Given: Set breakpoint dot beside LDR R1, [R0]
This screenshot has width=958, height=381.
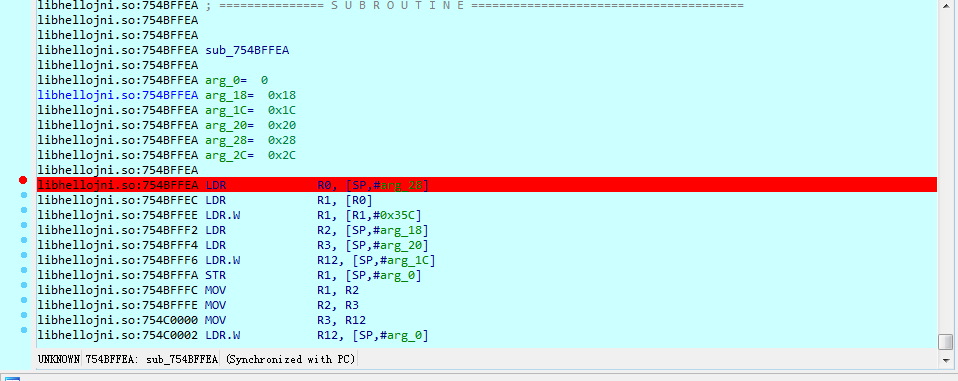Looking at the screenshot, I should (x=24, y=195).
